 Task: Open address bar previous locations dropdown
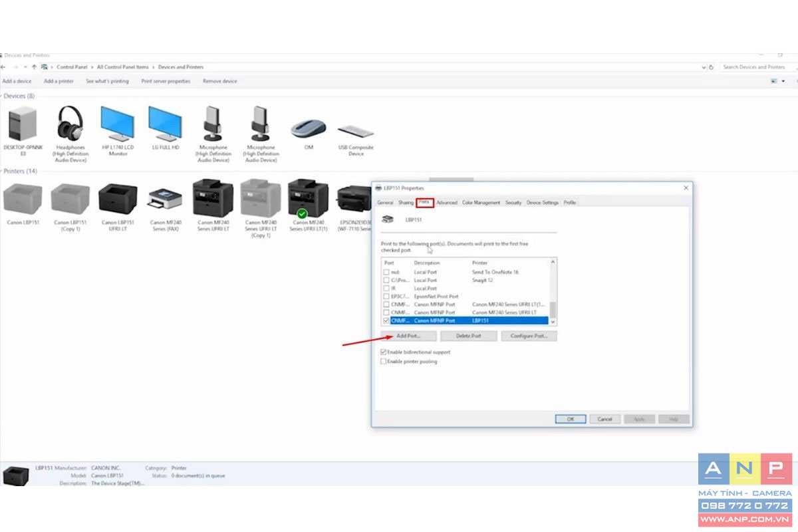coord(704,67)
